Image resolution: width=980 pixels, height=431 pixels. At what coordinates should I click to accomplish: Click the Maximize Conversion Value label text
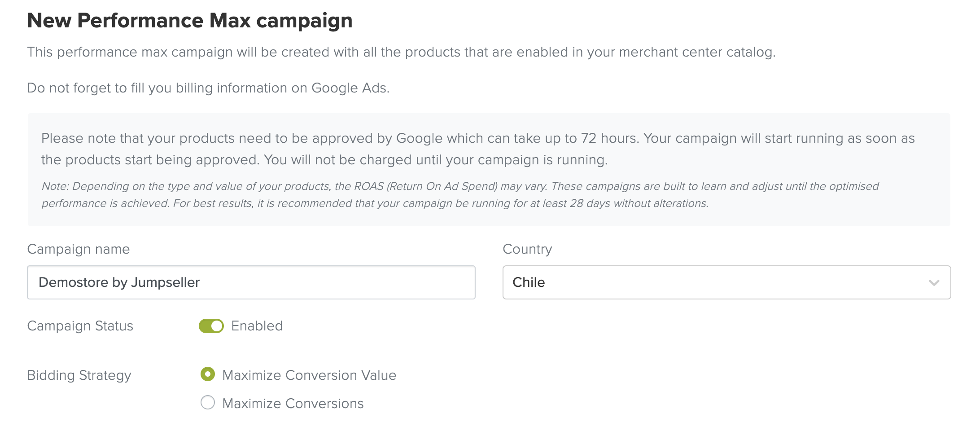[x=309, y=375]
